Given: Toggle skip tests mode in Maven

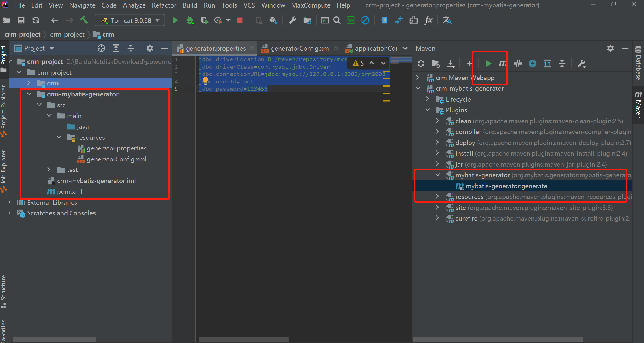Looking at the screenshot, I should (x=532, y=64).
